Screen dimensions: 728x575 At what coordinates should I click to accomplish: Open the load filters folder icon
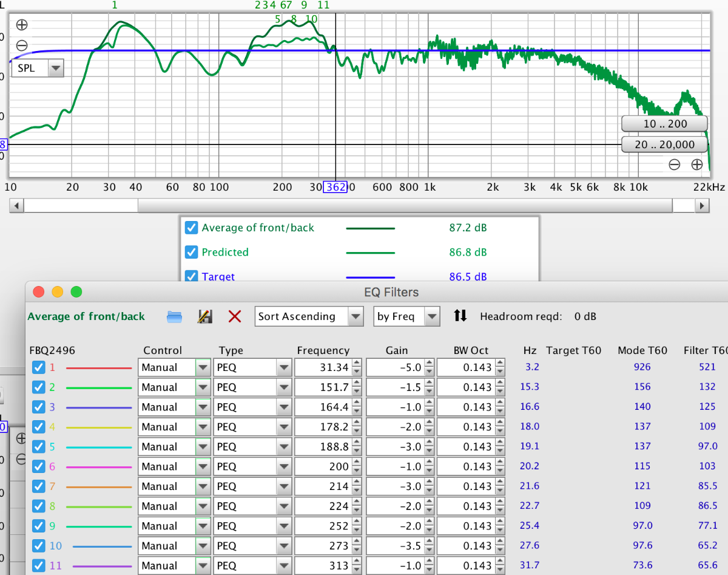click(x=175, y=316)
